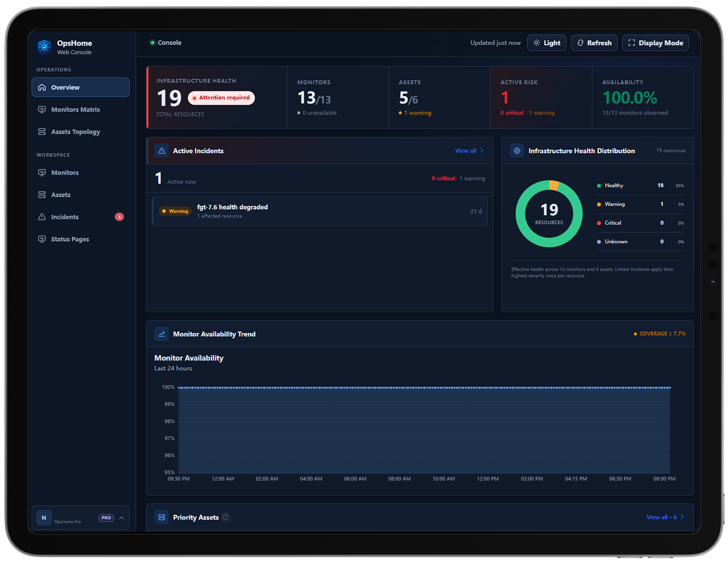The image size is (728, 563).
Task: Click the Health Distribution target icon
Action: 517,151
